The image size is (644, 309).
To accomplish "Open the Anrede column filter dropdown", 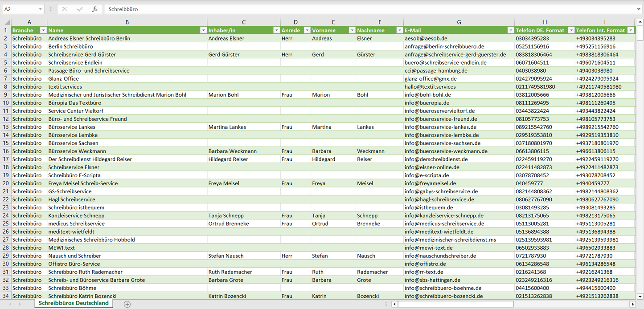I will [x=307, y=30].
